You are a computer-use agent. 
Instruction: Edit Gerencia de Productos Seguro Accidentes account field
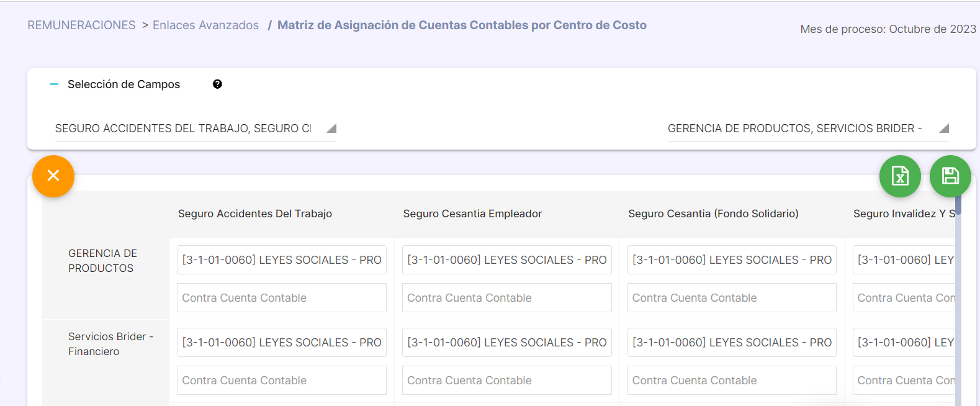point(282,260)
